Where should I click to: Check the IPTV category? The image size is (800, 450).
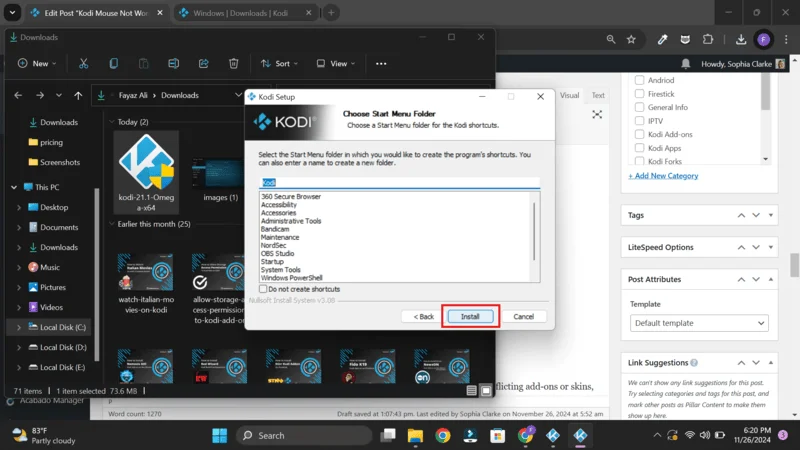click(x=639, y=121)
